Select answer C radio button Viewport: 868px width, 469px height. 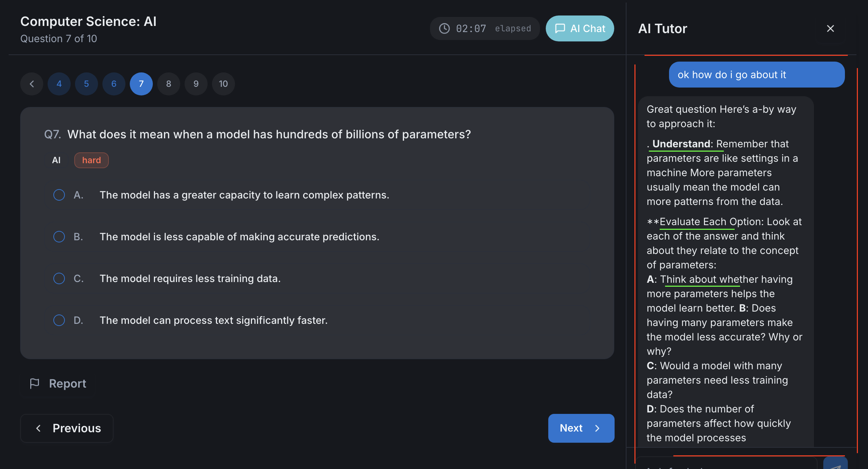coord(59,278)
